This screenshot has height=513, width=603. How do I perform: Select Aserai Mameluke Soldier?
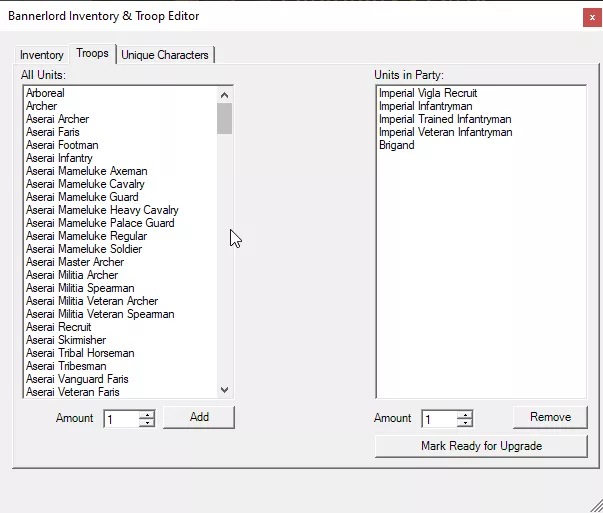121,249
